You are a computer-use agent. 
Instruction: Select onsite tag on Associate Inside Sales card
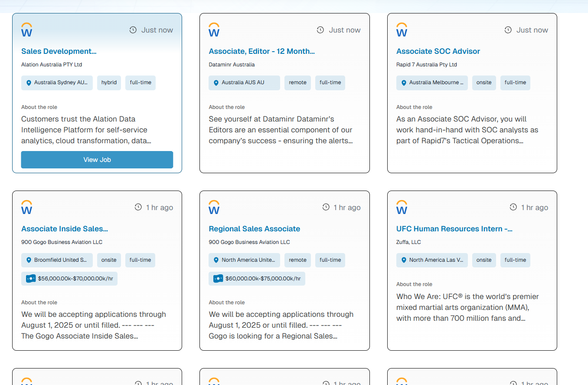point(109,260)
